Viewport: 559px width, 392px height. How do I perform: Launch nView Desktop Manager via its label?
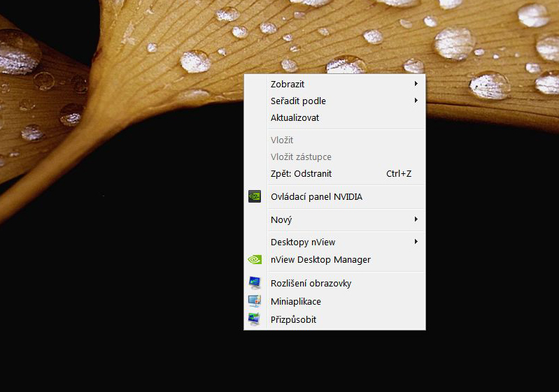pyautogui.click(x=320, y=259)
